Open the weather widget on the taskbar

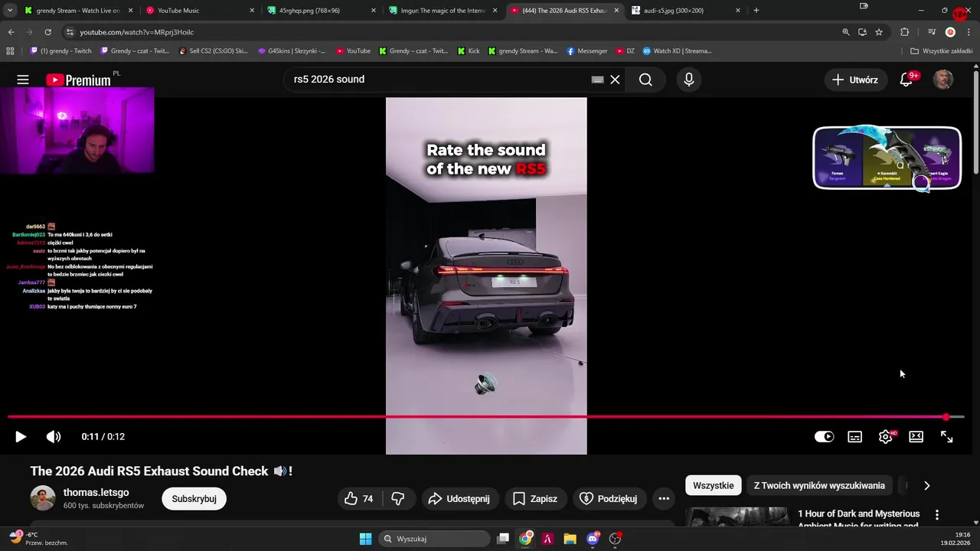point(38,539)
